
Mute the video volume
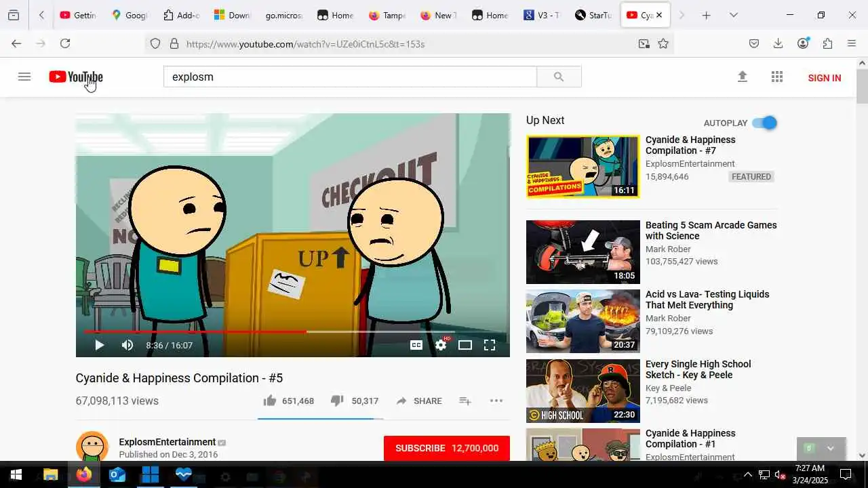pyautogui.click(x=127, y=345)
